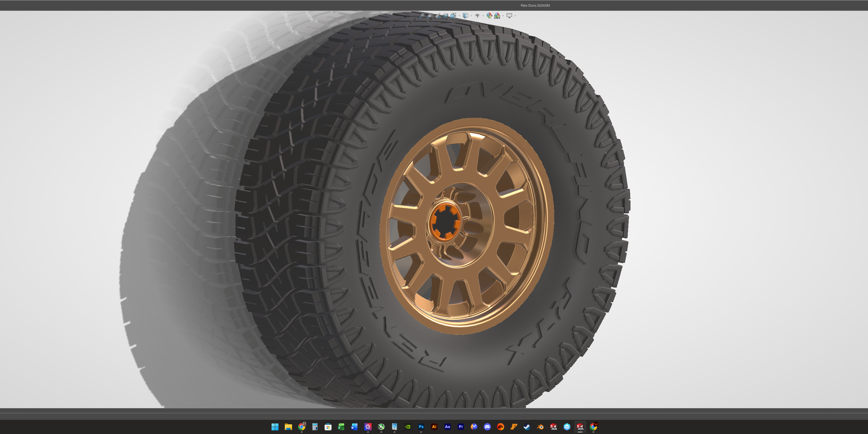Image resolution: width=868 pixels, height=434 pixels.
Task: Open Photoshop from the taskbar
Action: point(421,427)
